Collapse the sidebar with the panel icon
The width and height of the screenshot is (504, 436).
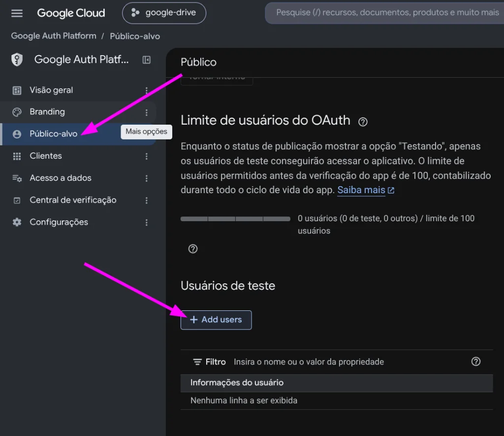(147, 60)
